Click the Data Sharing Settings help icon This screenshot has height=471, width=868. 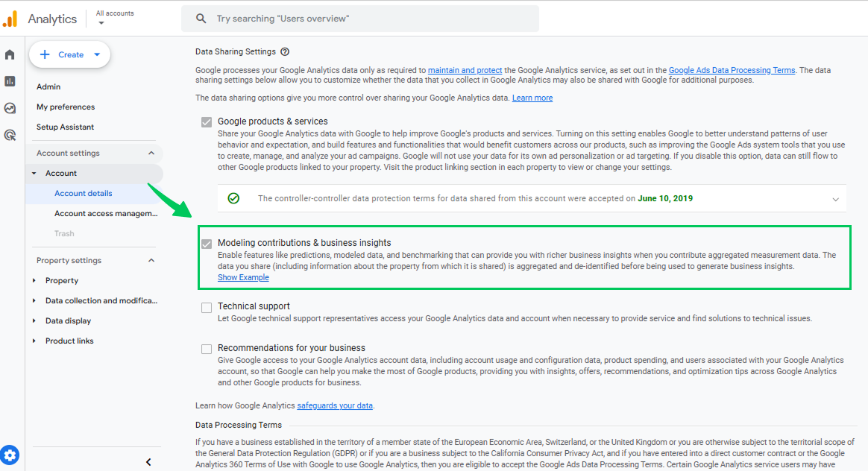point(285,51)
